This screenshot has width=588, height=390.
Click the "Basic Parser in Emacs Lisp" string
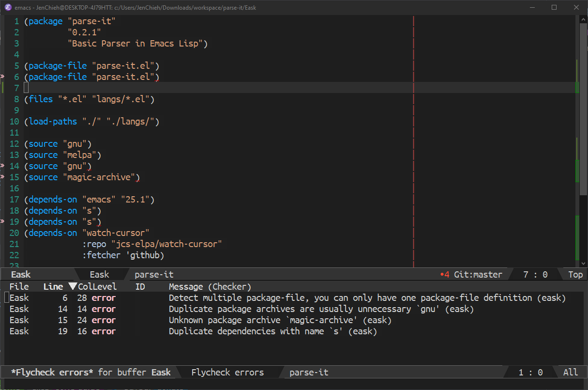[x=136, y=44]
